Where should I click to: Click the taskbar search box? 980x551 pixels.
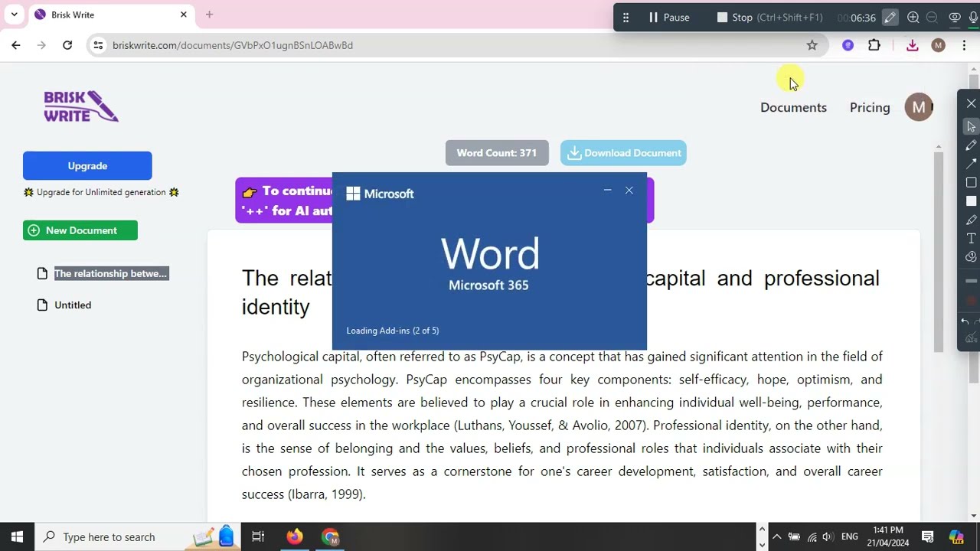138,536
